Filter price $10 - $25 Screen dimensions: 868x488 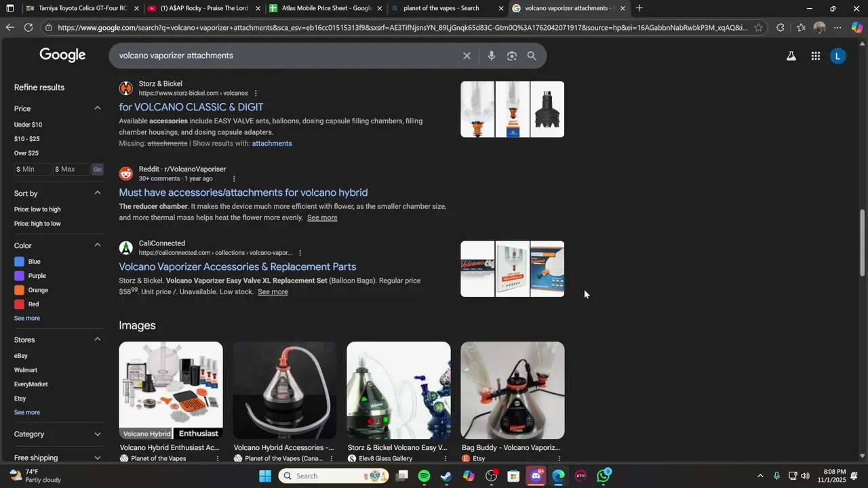coord(27,139)
